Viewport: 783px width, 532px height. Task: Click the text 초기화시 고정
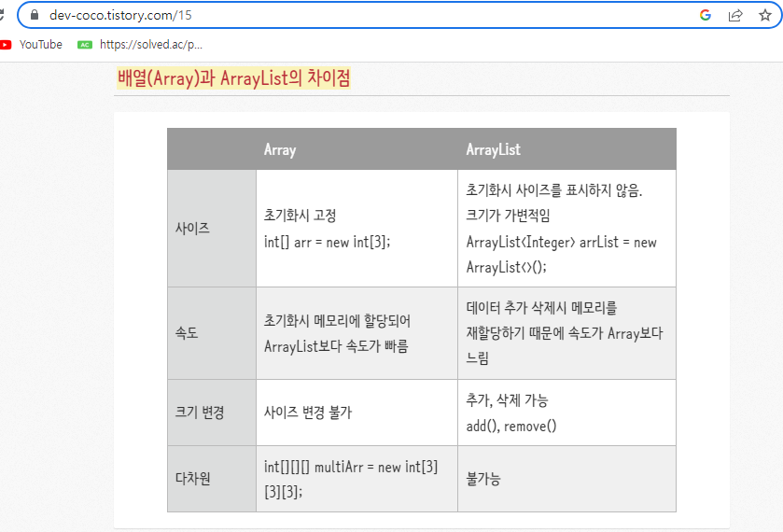pos(301,216)
